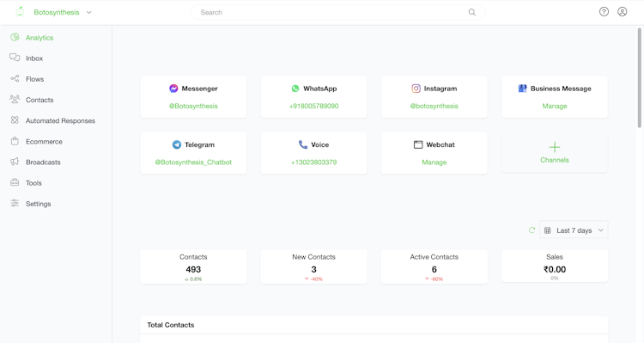Click the Settings sliders icon
The image size is (644, 343).
[15, 203]
